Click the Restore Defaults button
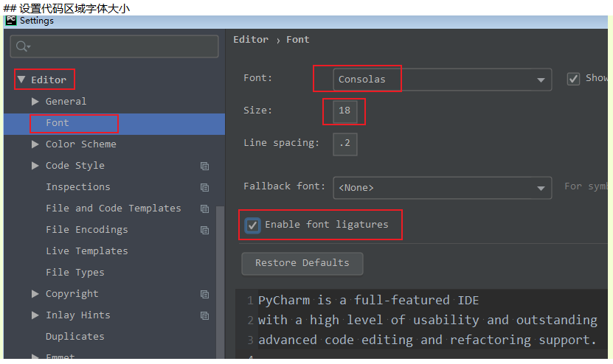The width and height of the screenshot is (613, 364). 302,263
